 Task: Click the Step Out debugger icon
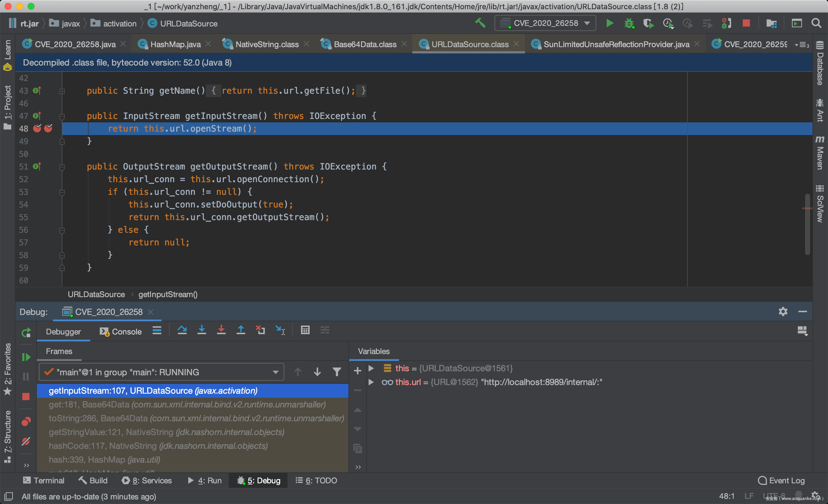241,330
